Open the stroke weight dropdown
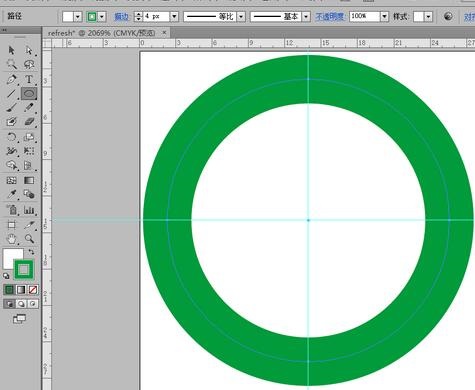 [174, 16]
